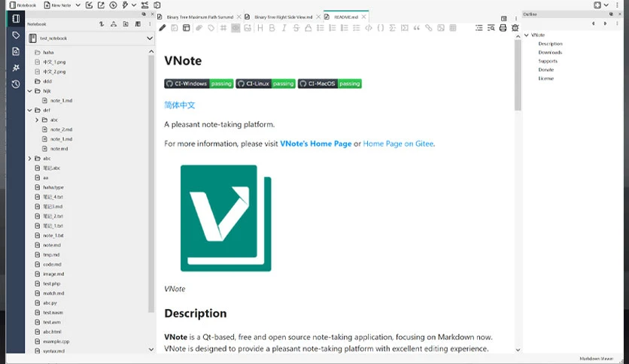Click the 简体中文 link
Screen dimensions: 629x364
179,105
